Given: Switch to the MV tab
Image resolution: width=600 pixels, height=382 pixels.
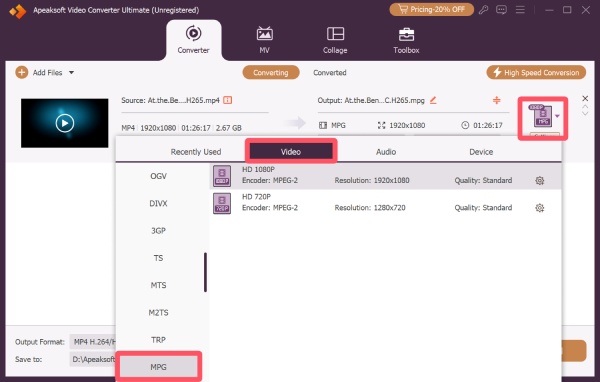Looking at the screenshot, I should click(264, 40).
